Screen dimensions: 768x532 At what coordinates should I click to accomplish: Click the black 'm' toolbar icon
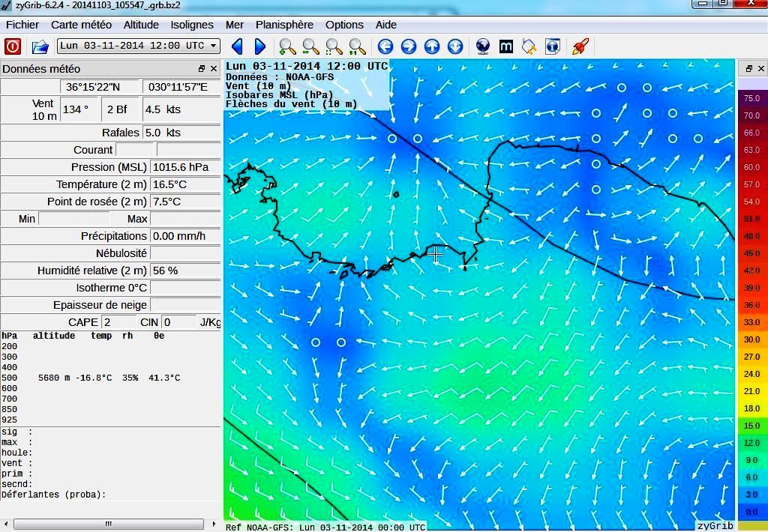506,46
